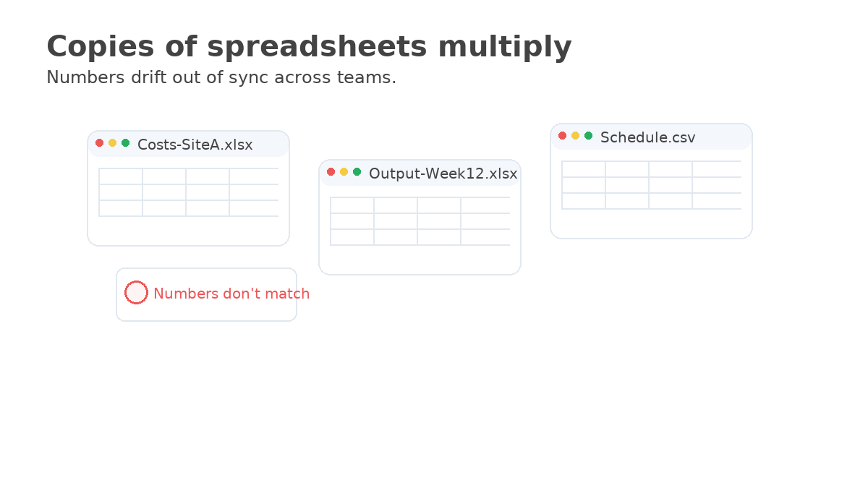Screen dimensions: 868x488
Task: Click the "Numbers don't match" warning text
Action: tap(231, 294)
